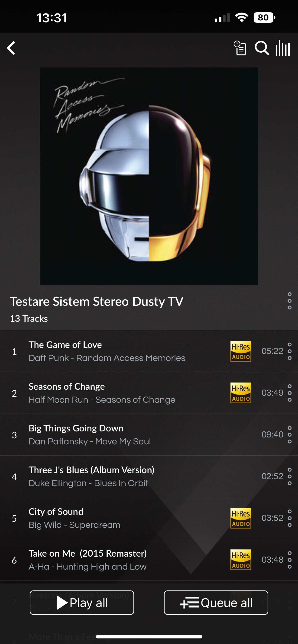Play Three J's Blues (Album Version)
This screenshot has height=644, width=298.
pos(149,476)
